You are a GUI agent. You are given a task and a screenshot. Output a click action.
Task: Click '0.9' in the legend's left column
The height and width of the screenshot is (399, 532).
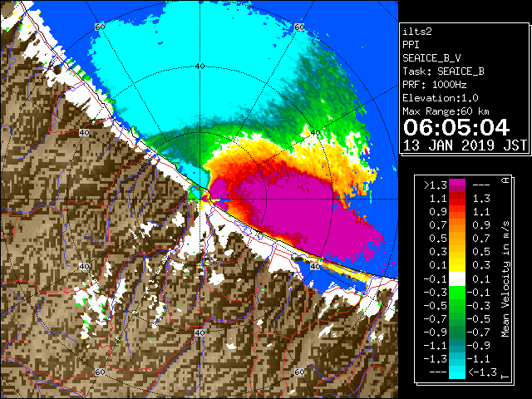[x=438, y=212]
